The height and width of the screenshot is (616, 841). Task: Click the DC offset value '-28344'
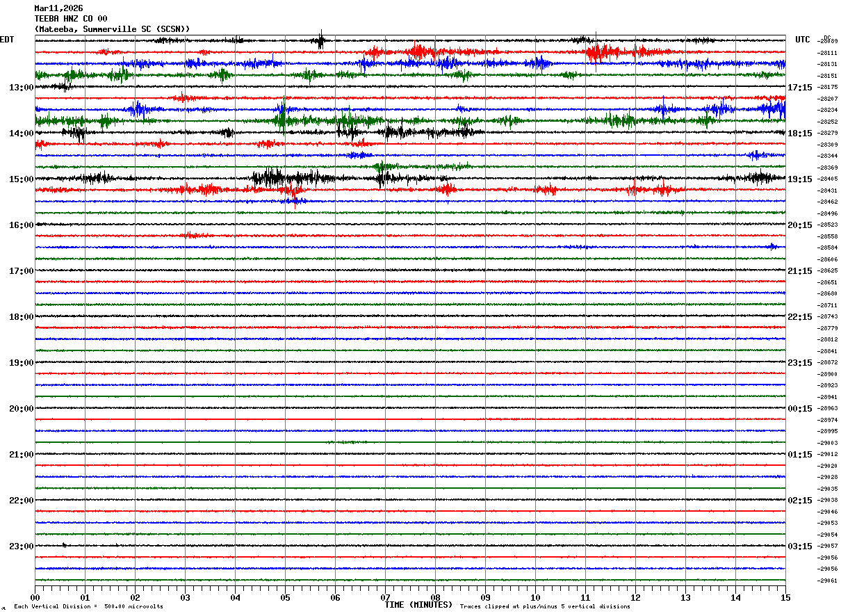coord(828,156)
